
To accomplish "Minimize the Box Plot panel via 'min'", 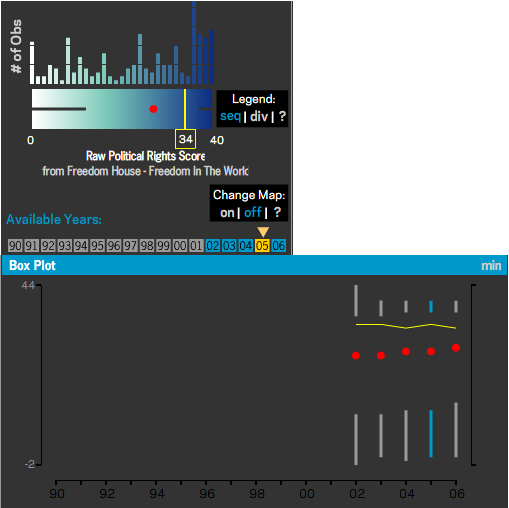I will pos(491,266).
